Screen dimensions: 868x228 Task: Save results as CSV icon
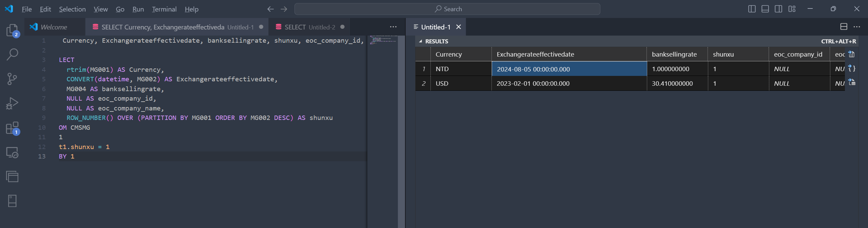[851, 54]
